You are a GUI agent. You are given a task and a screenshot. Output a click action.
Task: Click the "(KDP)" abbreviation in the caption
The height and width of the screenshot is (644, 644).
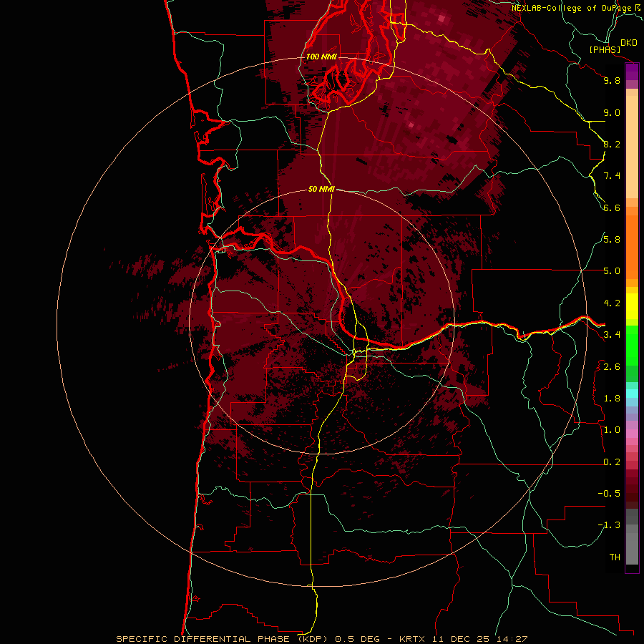pyautogui.click(x=313, y=639)
